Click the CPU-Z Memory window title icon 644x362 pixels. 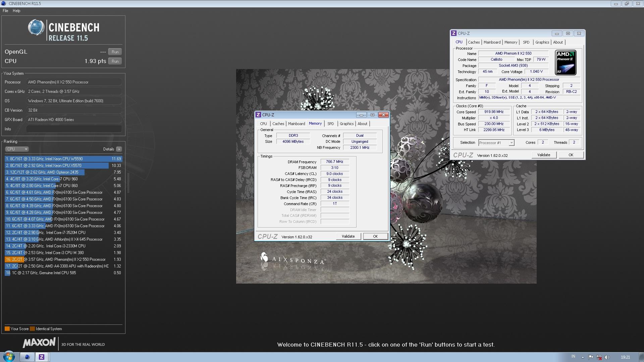click(x=258, y=115)
